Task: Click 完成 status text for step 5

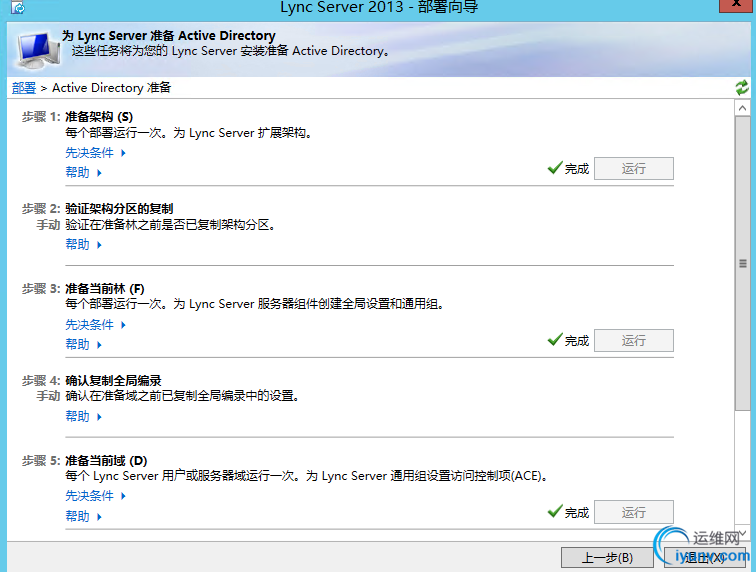Action: coord(577,513)
